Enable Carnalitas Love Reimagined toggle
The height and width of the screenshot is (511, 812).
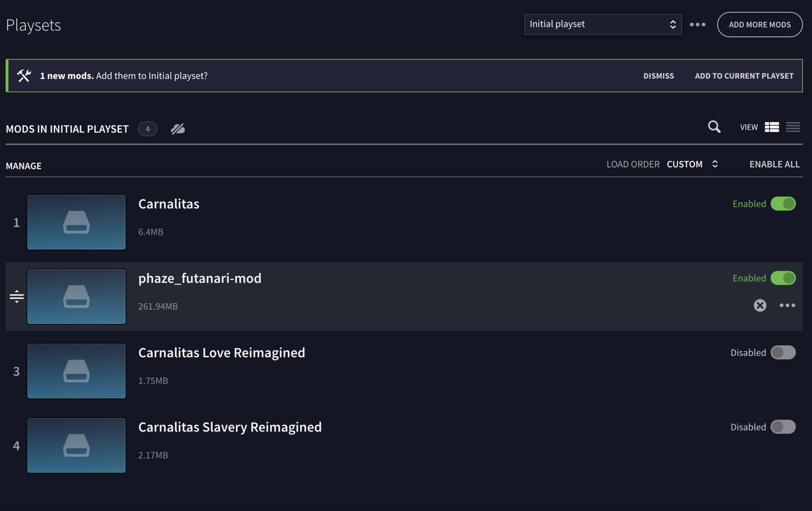tap(783, 352)
